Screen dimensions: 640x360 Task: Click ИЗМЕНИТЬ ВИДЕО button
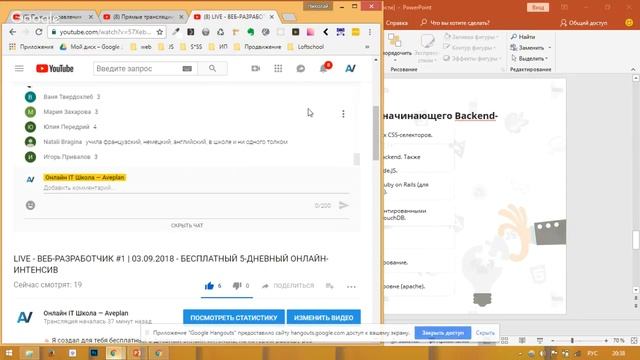324,318
